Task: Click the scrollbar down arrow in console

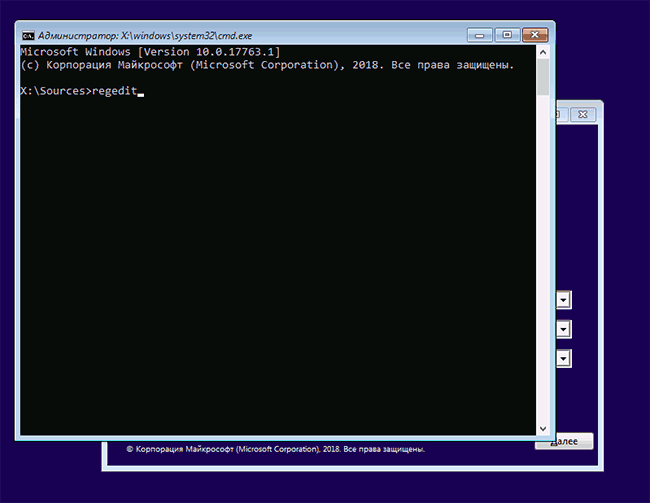Action: (x=542, y=428)
